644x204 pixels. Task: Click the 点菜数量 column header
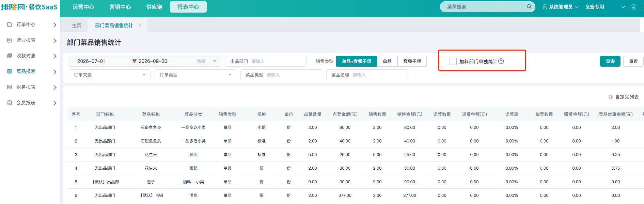[313, 114]
